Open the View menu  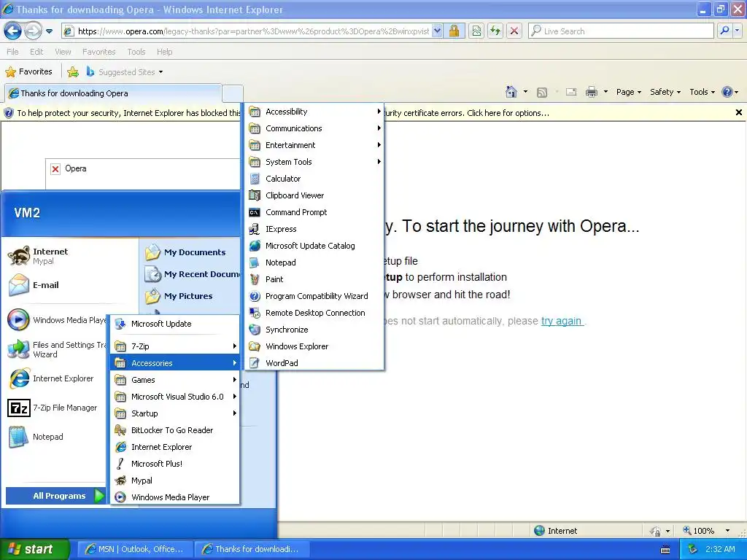(63, 52)
